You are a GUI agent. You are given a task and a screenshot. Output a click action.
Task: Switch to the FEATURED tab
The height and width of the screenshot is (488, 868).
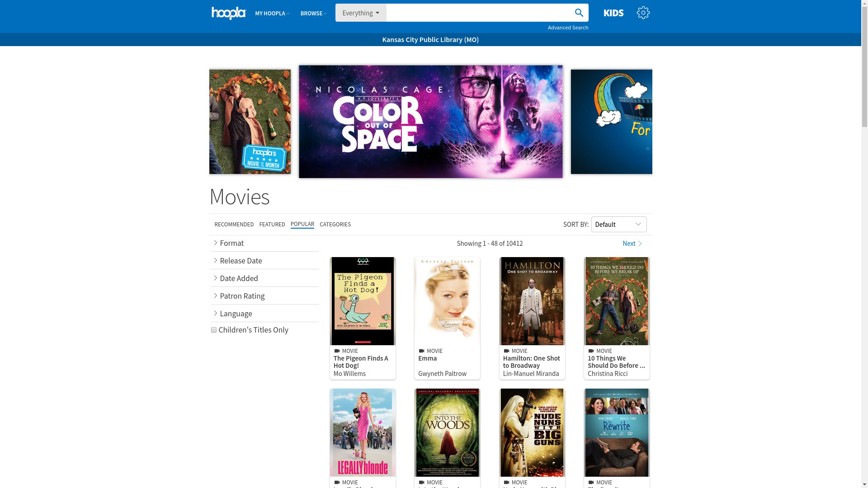tap(272, 225)
